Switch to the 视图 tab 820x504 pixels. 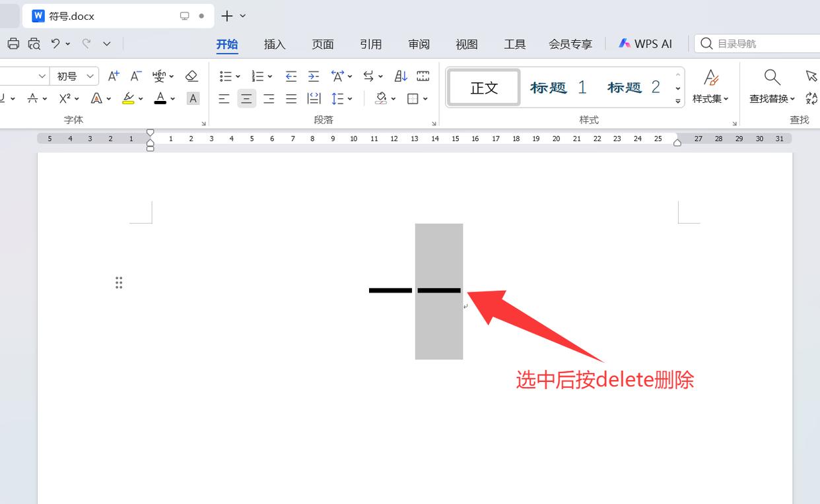(x=467, y=44)
